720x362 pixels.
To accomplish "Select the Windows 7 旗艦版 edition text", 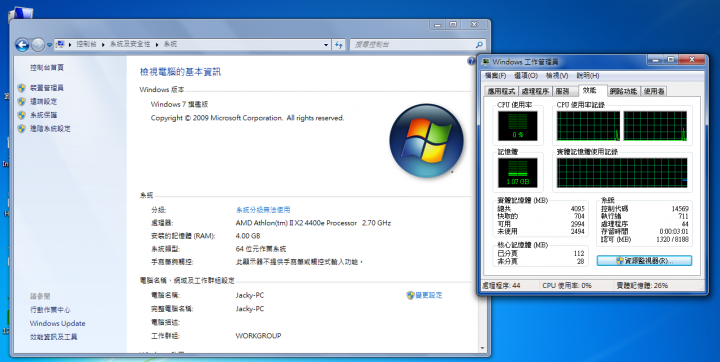I will click(x=180, y=104).
